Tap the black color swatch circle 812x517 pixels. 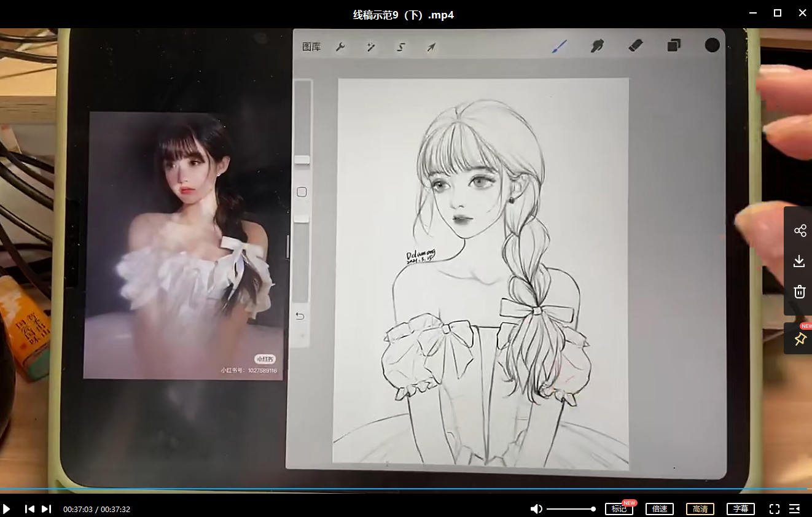712,45
